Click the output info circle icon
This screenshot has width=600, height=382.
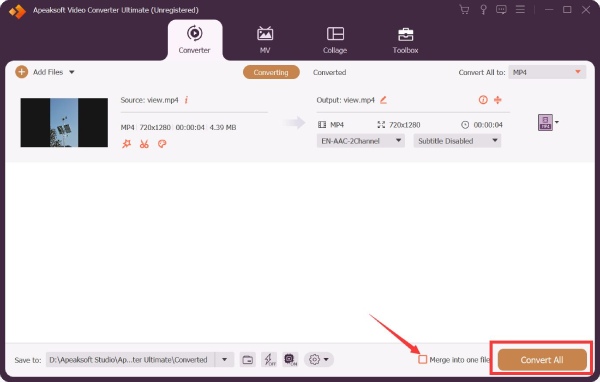tap(483, 100)
